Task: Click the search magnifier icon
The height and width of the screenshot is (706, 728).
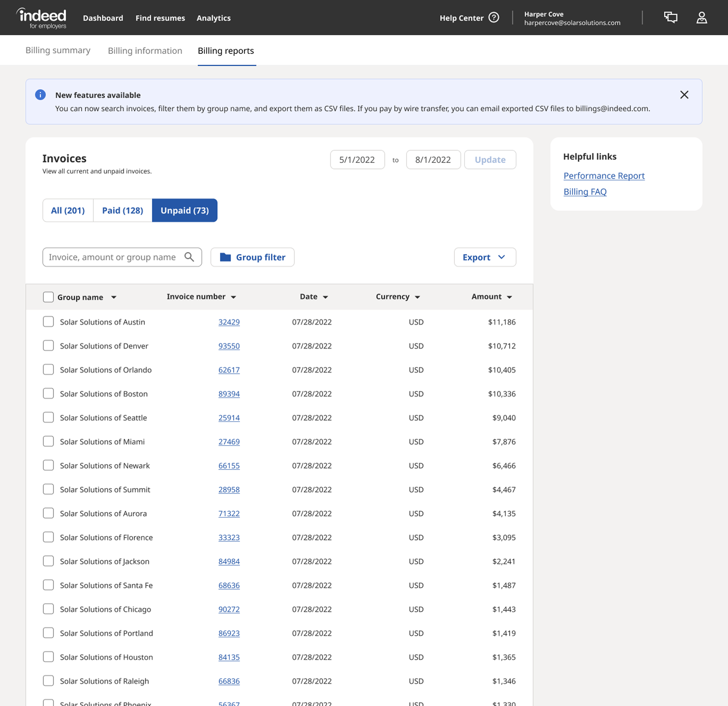Action: [189, 257]
